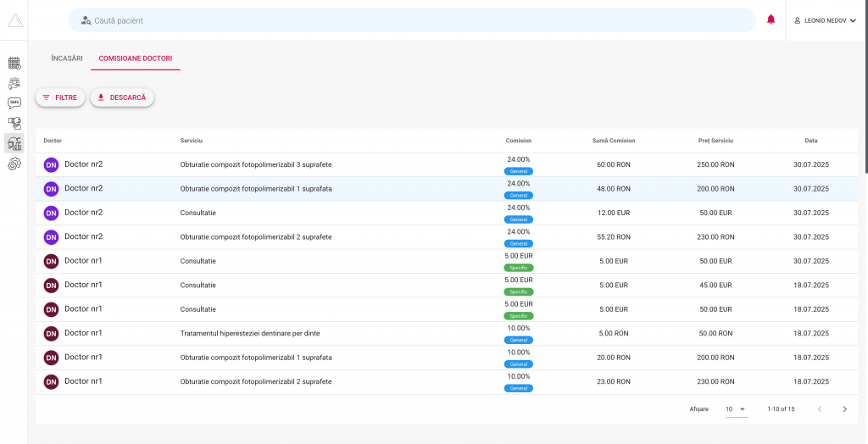
Task: Open the FILTRE filter panel
Action: (60, 97)
